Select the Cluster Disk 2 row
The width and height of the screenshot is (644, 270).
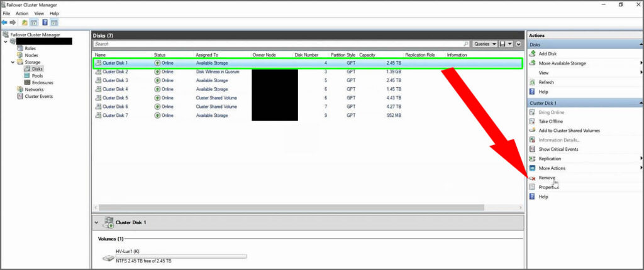pyautogui.click(x=308, y=72)
